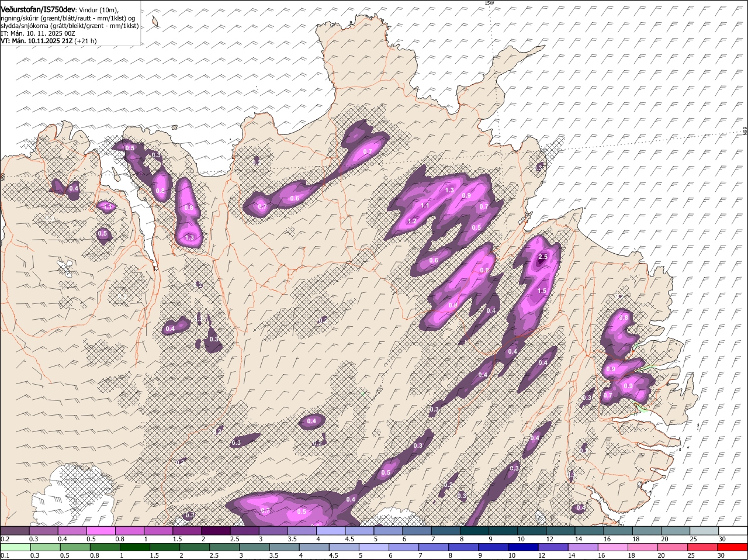Select lower legend swatch between 25 and 30
748x560 pixels.
coord(703,547)
